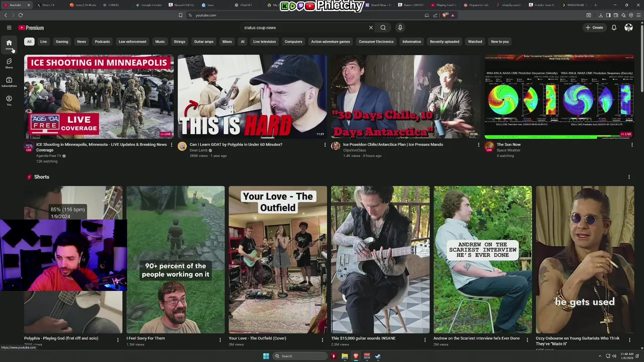Viewport: 644px width, 362px height.
Task: Select the Gaming filter chip
Action: [62, 42]
